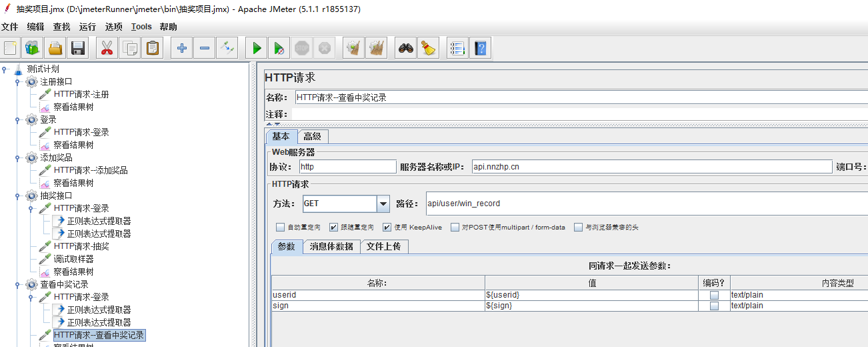
Task: Click the 内容类型 column header
Action: (799, 283)
